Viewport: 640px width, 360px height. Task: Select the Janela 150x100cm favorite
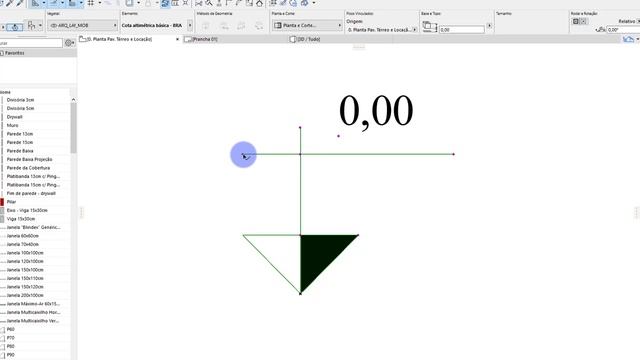coord(25,270)
